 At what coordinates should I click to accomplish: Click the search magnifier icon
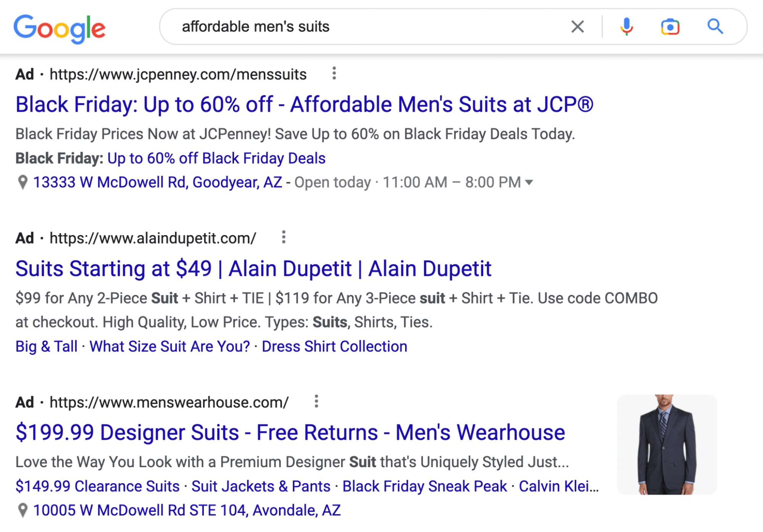click(716, 26)
